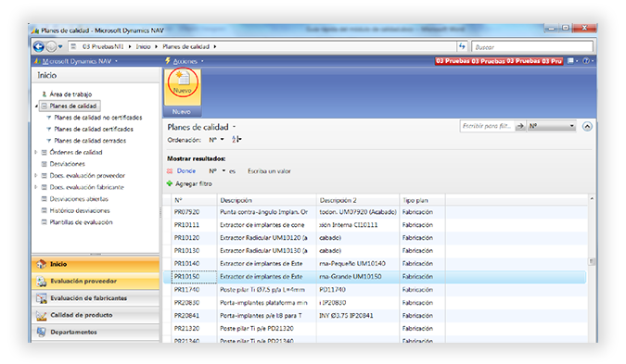Screen dimensions: 626x364
Task: Click scroll up arrow of the table
Action: (x=592, y=198)
